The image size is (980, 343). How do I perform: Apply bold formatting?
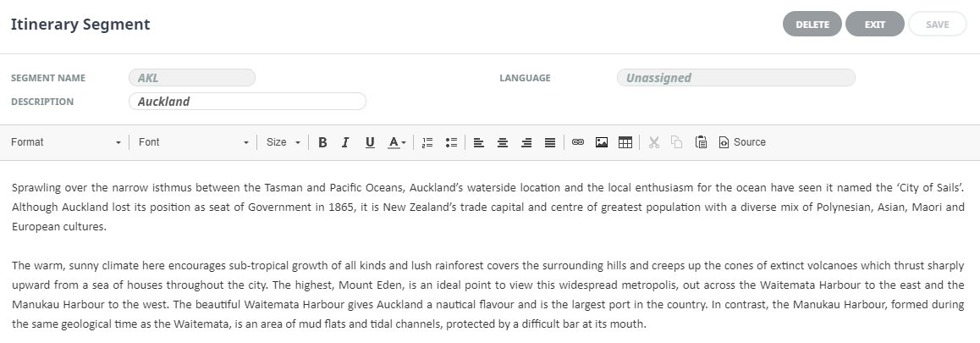322,143
